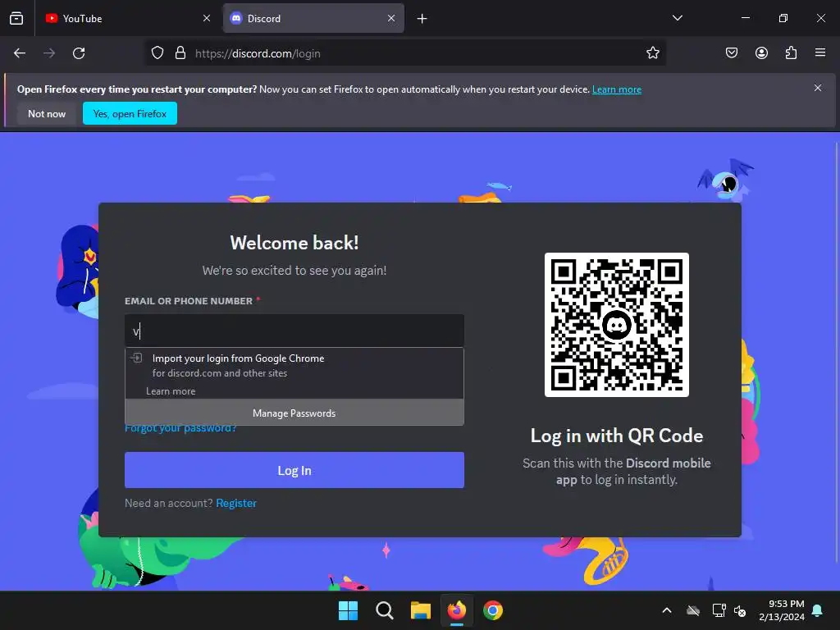Bookmark this page with star icon
Viewport: 840px width, 630px height.
652,53
